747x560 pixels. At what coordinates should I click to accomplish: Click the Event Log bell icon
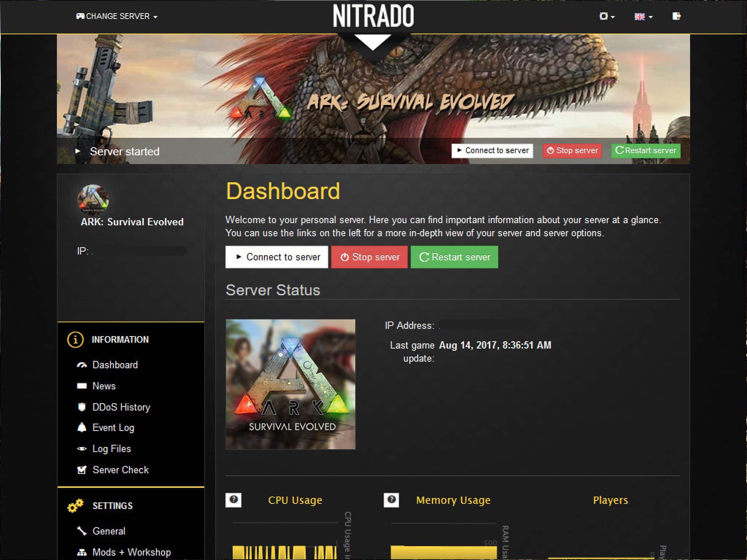point(82,427)
